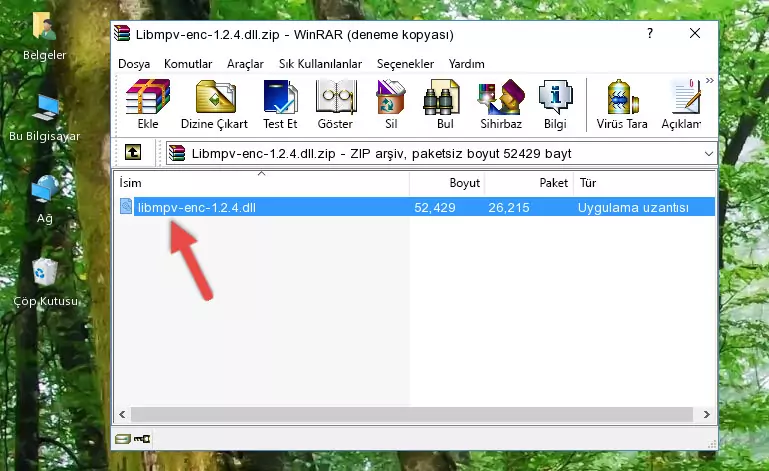Click the horizontal scrollbar track

pyautogui.click(x=411, y=415)
